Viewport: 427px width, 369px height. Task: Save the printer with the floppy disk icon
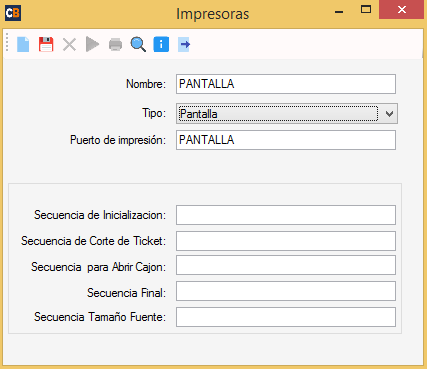point(46,44)
